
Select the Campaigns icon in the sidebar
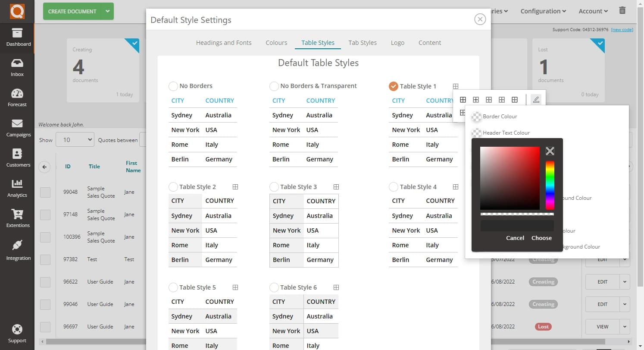tap(17, 127)
